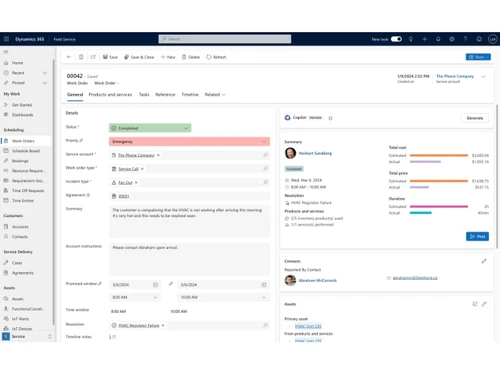This screenshot has height=375, width=500.
Task: Open Norbert Sandberg resource link
Action: 315,153
